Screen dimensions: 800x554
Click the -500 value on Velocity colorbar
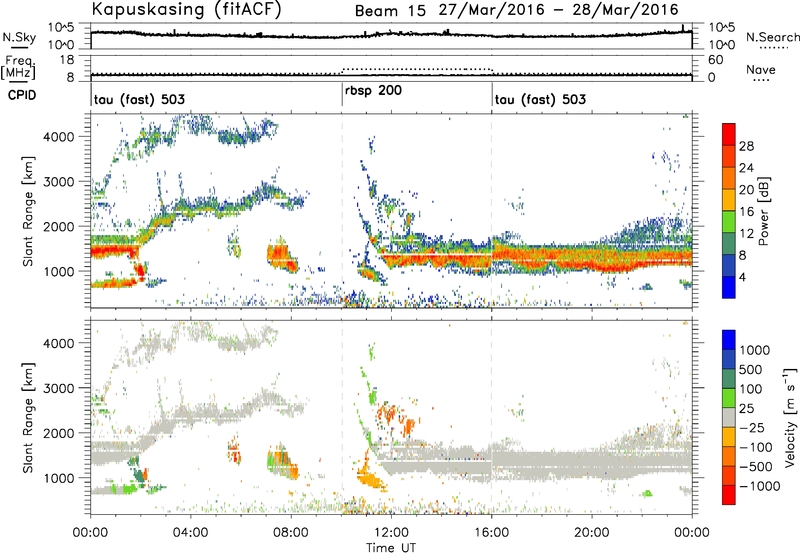pyautogui.click(x=756, y=467)
